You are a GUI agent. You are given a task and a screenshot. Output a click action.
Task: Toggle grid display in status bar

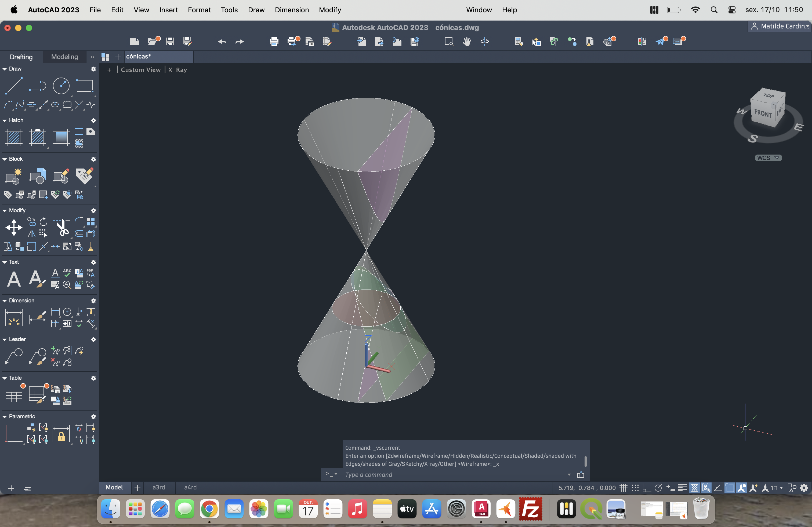click(x=623, y=488)
